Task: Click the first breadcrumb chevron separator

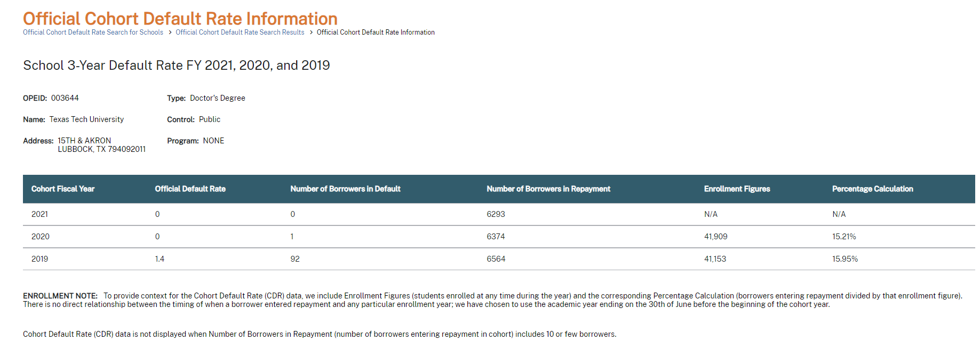Action: pos(170,33)
